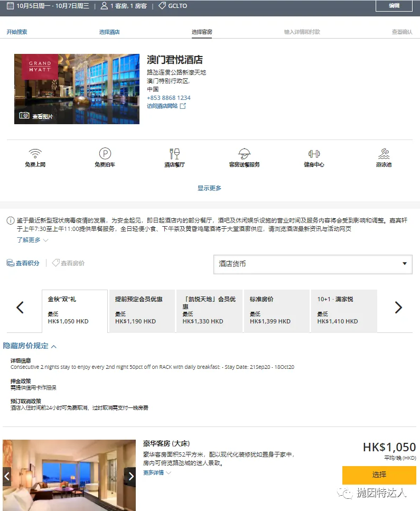Select the 「凯悦天地」会员优惠 rate tab
420x511 pixels.
click(x=210, y=311)
